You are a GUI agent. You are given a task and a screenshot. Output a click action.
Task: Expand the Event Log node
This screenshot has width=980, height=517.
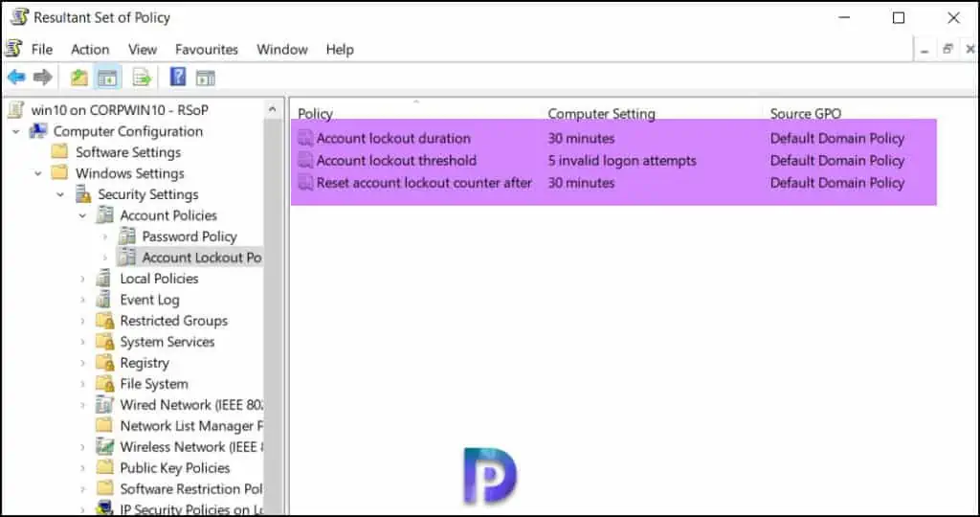[82, 300]
